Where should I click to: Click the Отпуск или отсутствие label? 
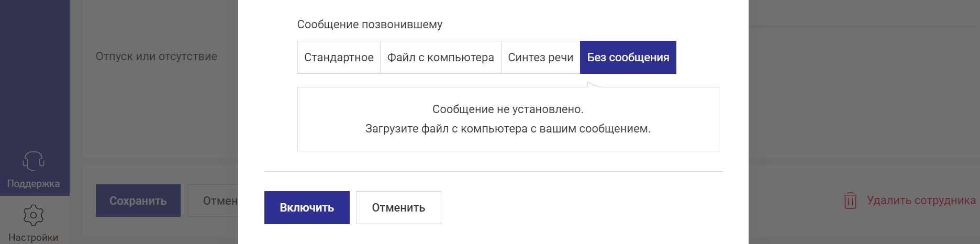[x=157, y=57]
